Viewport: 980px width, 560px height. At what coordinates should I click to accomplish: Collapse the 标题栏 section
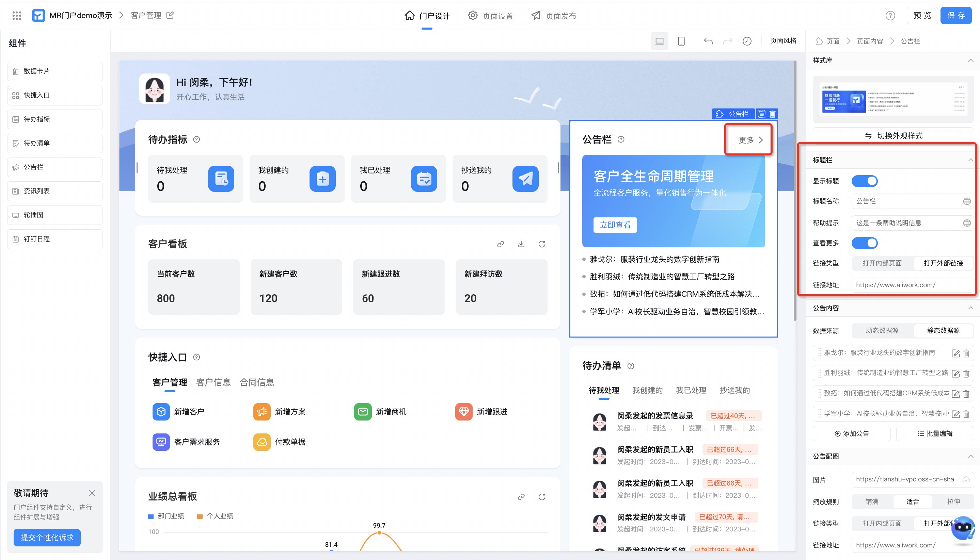click(x=971, y=160)
